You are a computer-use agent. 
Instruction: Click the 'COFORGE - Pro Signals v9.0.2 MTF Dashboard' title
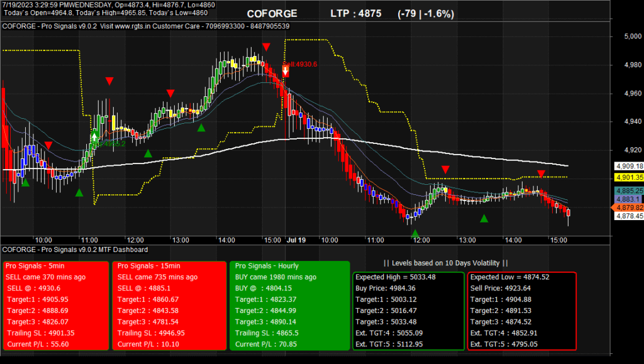coord(75,250)
